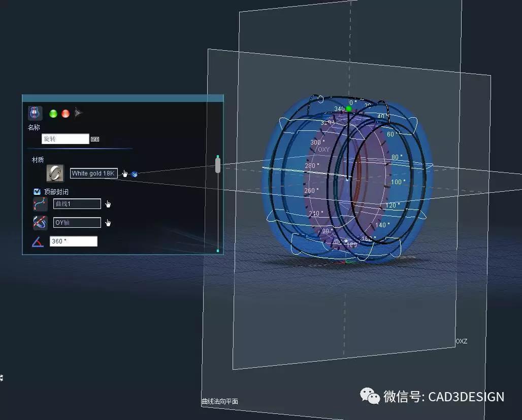This screenshot has width=522, height=420.
Task: Click the green 0° handle on the ring
Action: [349, 109]
